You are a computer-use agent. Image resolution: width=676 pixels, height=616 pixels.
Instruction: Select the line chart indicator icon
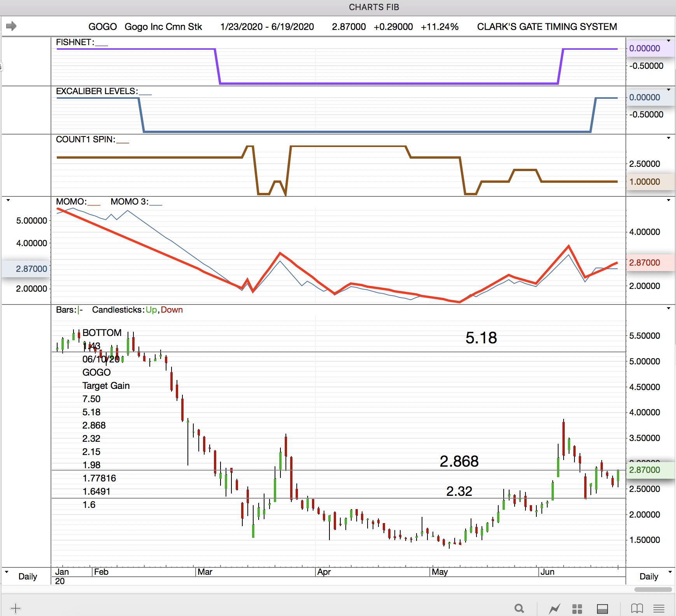(x=554, y=608)
